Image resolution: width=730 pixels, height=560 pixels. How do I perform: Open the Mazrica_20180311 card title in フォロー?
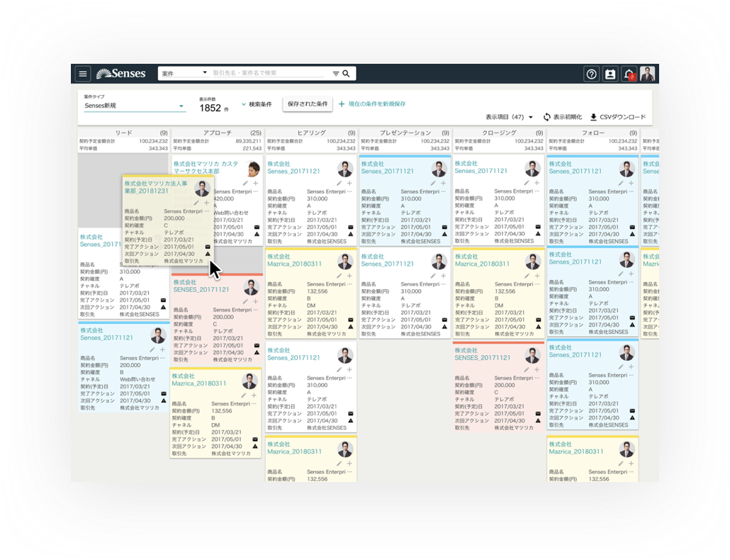point(576,448)
